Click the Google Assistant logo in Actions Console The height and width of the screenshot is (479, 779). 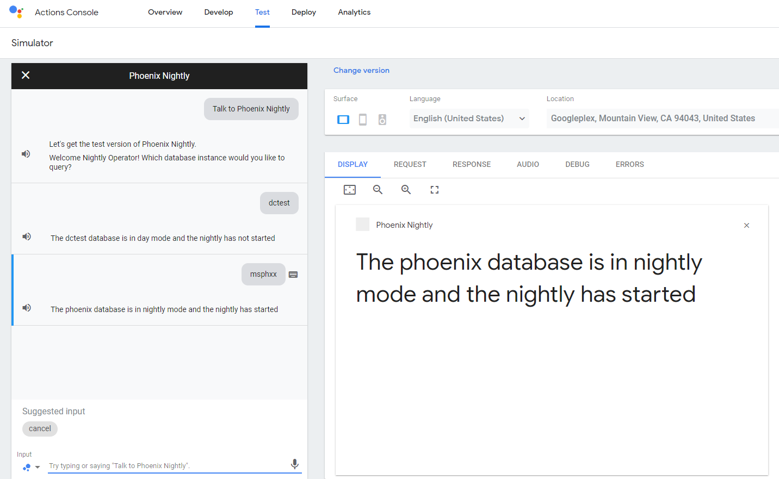pos(16,12)
